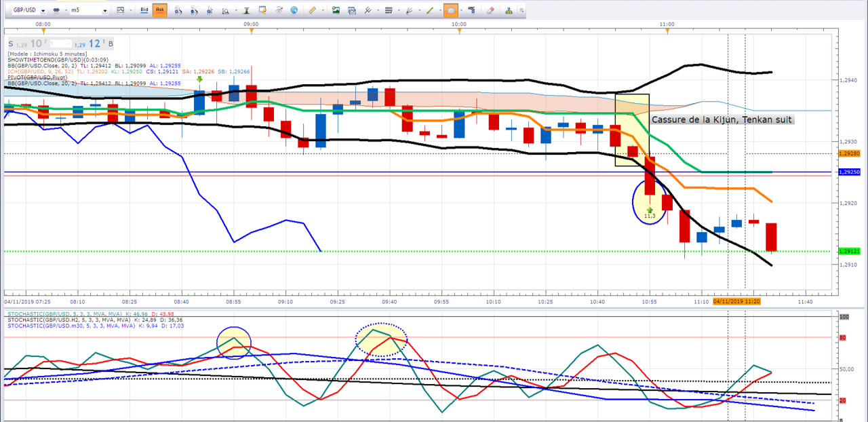
Task: Click the chain link icon
Action: click(56, 10)
